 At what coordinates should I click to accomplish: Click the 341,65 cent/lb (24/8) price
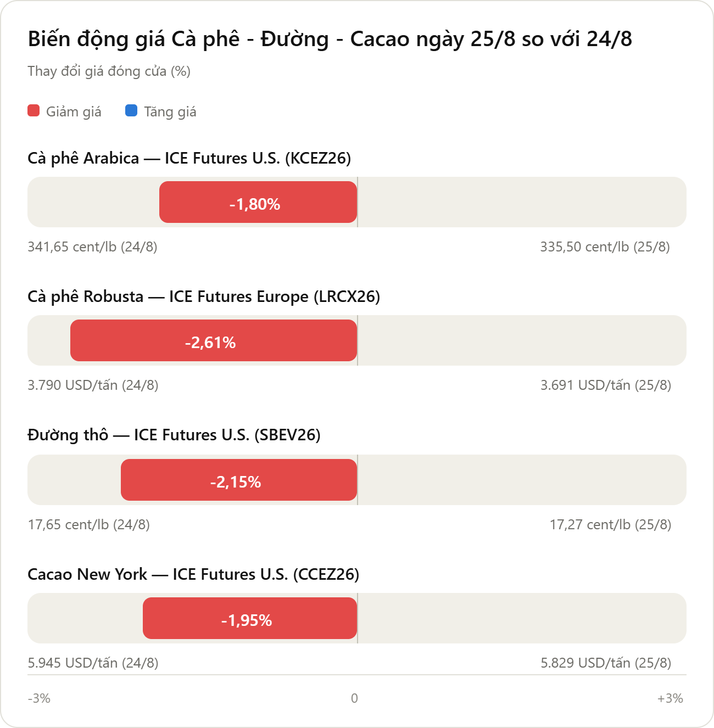click(x=93, y=247)
